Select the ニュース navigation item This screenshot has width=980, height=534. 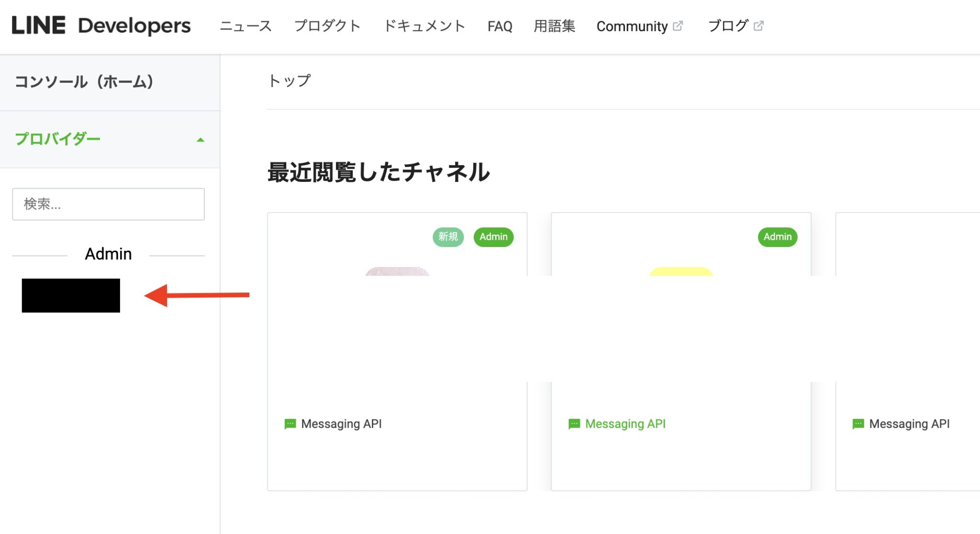pyautogui.click(x=245, y=26)
